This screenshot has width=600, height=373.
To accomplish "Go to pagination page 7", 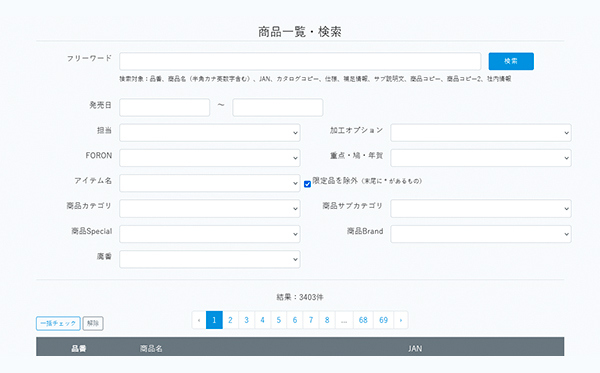I will [x=311, y=320].
